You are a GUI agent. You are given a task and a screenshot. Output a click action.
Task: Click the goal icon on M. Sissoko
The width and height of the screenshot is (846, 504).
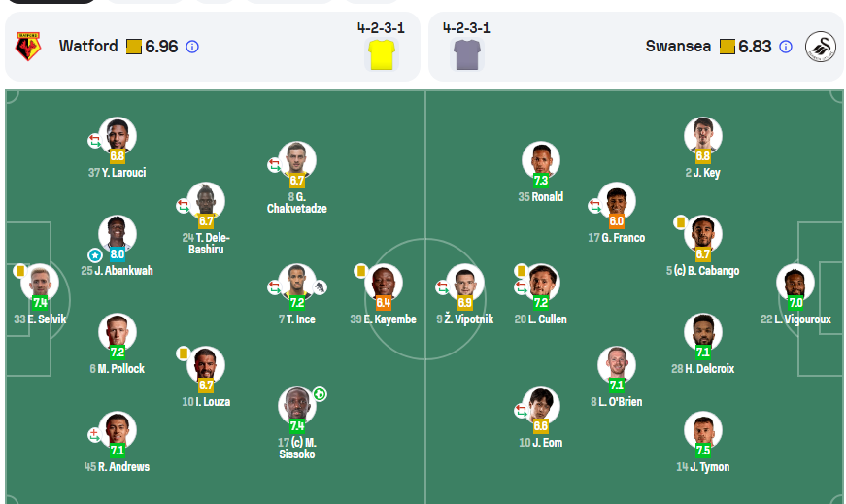point(320,394)
